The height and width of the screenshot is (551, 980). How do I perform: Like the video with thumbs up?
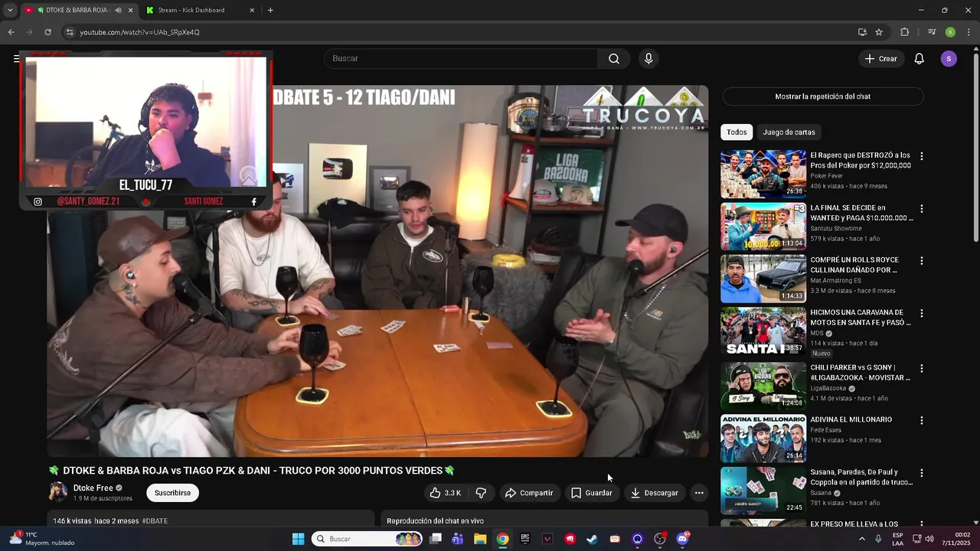click(x=445, y=493)
